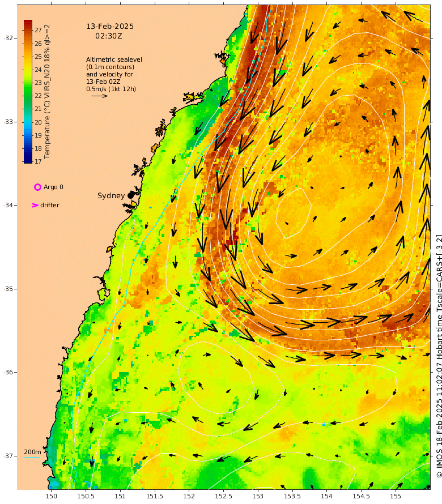Click the -34 latitude axis label

pos(8,205)
